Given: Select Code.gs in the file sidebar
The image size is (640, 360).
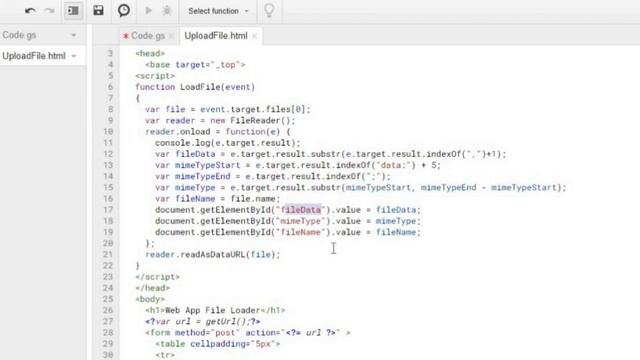Looking at the screenshot, I should [19, 35].
